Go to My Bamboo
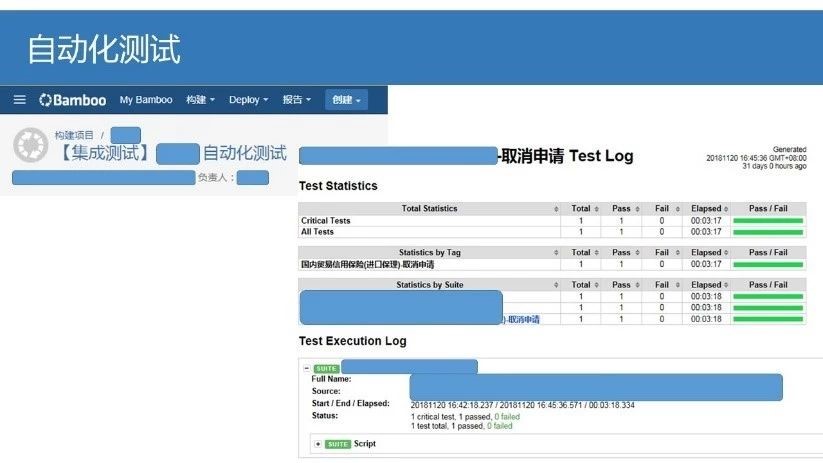 [x=146, y=100]
